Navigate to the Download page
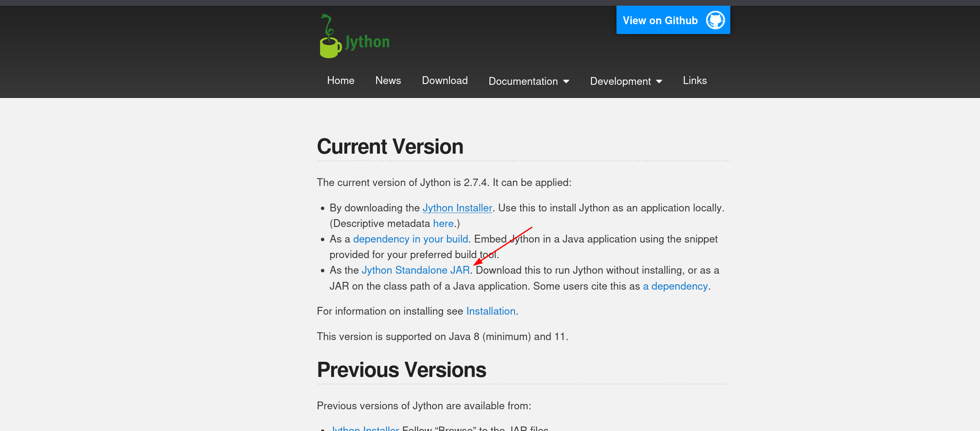 click(x=445, y=81)
